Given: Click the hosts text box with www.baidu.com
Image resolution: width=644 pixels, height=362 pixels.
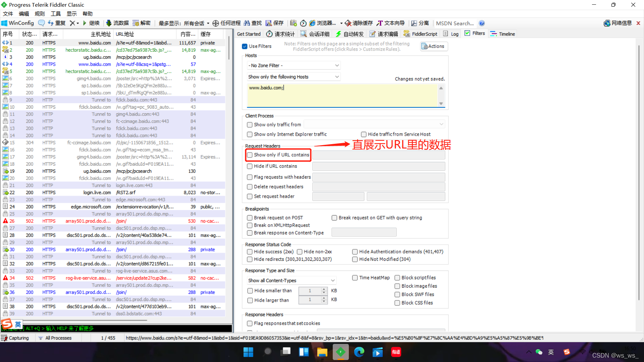Looking at the screenshot, I should click(342, 96).
